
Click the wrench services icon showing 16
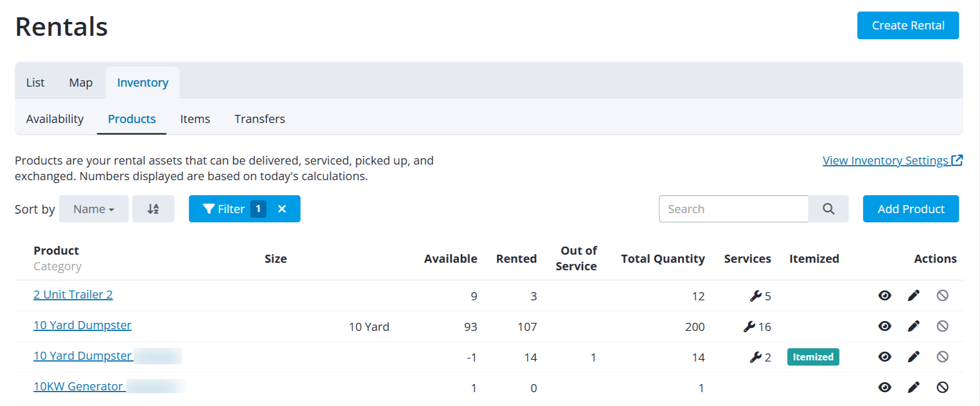tap(749, 327)
